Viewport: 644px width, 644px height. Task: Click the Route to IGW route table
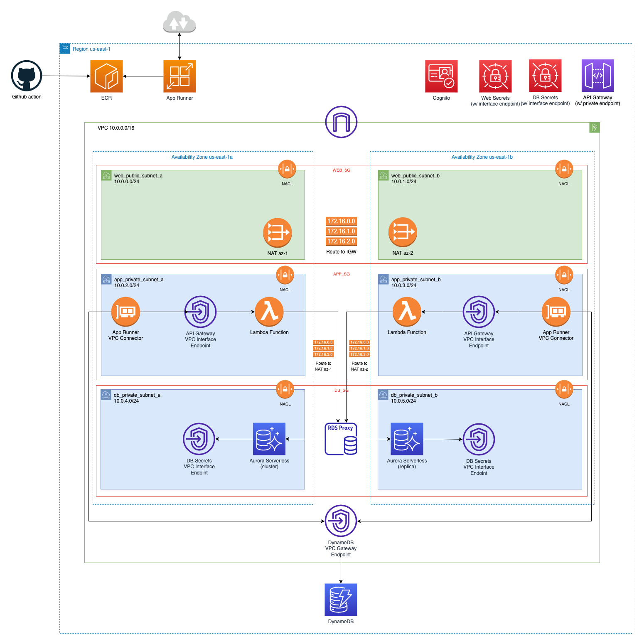point(341,231)
